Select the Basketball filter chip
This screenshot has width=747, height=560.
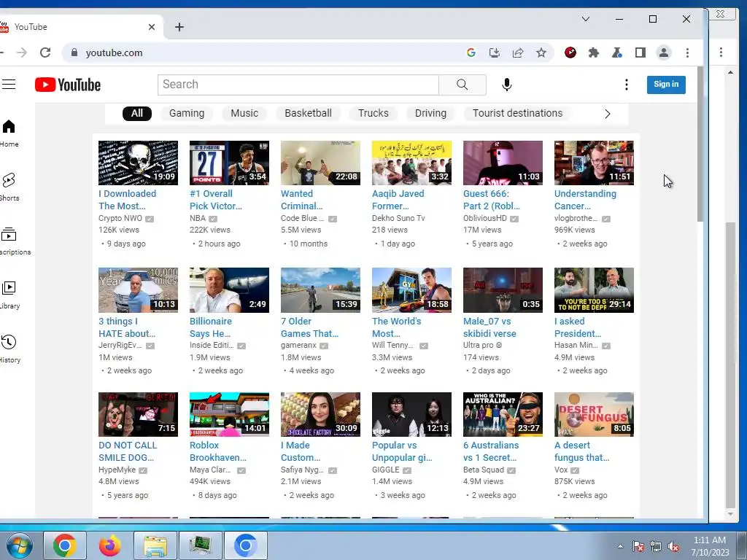pos(309,113)
